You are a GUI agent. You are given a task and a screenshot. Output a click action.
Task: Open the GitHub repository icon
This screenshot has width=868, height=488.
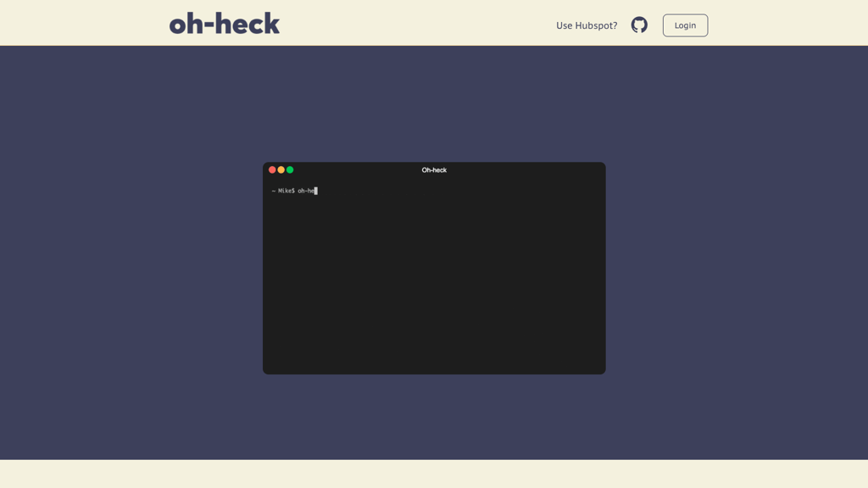(x=639, y=25)
